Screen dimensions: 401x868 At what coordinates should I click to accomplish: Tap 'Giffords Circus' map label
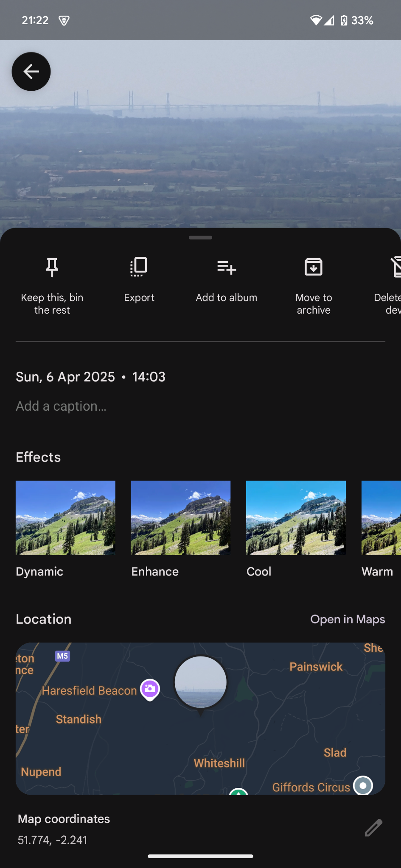(311, 787)
